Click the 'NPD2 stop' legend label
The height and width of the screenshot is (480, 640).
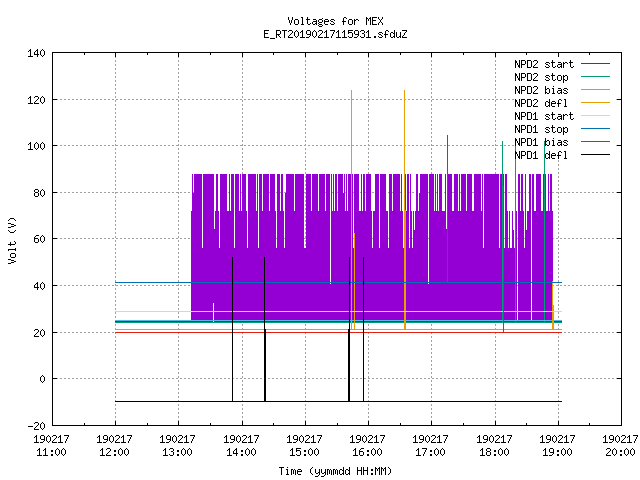pyautogui.click(x=541, y=77)
